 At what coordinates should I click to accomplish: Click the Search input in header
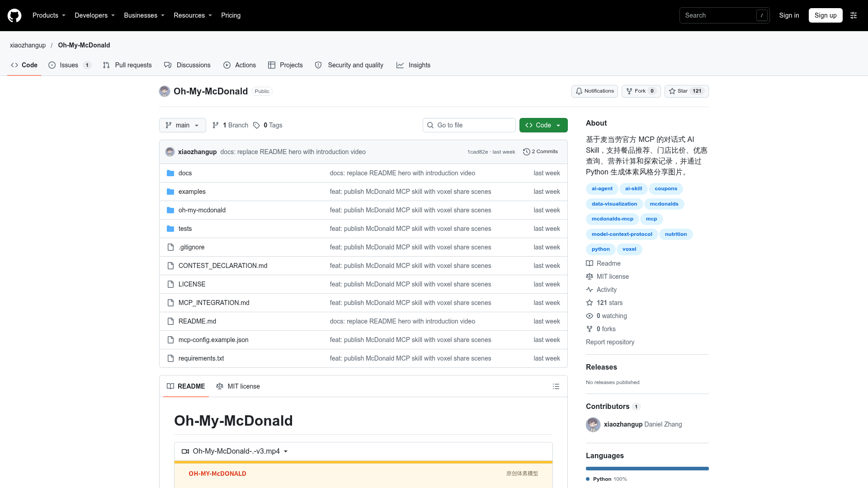[x=725, y=15]
